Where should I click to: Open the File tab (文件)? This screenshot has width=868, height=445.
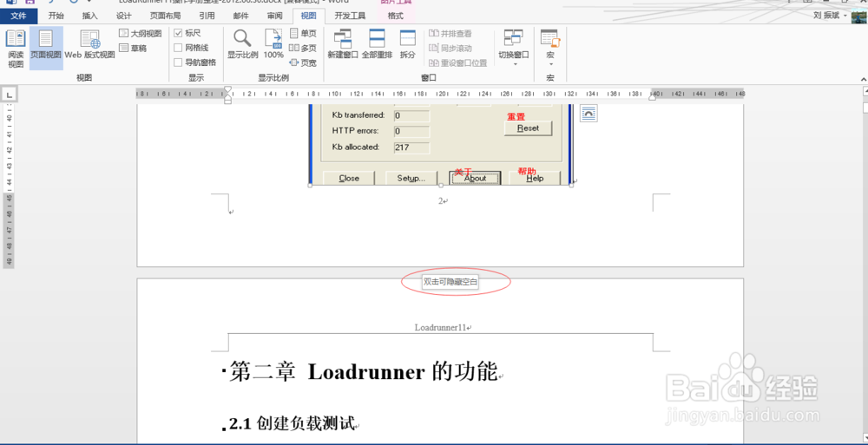click(x=19, y=16)
